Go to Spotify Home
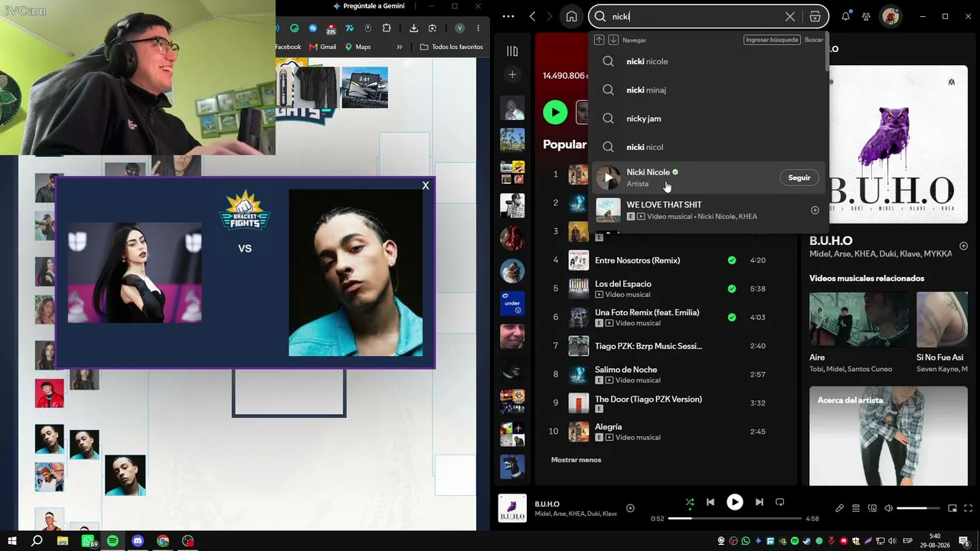The image size is (980, 551). (571, 16)
